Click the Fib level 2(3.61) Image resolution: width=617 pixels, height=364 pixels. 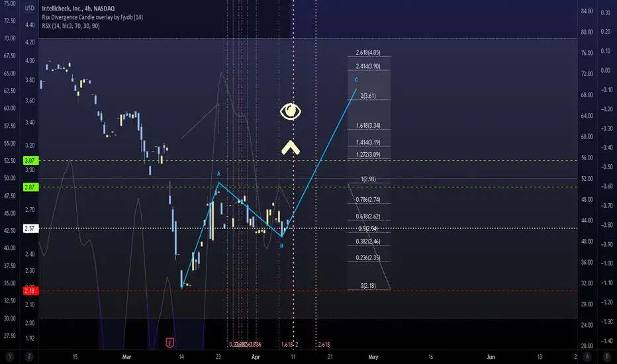(x=368, y=95)
